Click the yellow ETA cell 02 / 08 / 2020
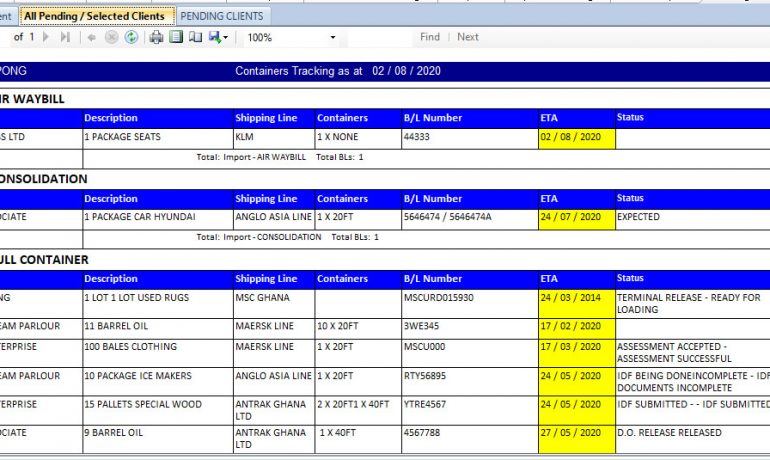This screenshot has width=770, height=460. (575, 137)
